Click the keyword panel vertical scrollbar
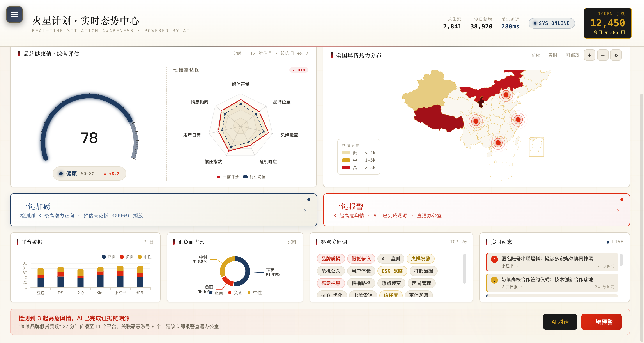This screenshot has height=343, width=644. 464,269
